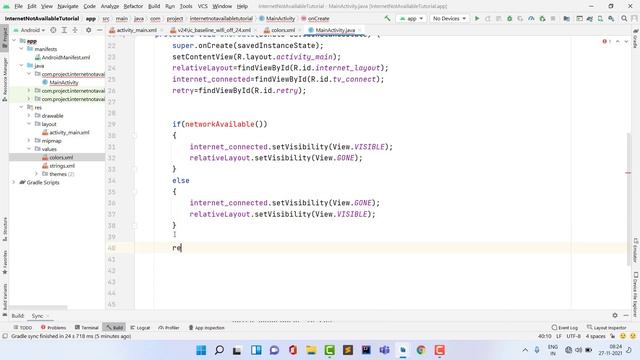Open the Profiler tool window
Viewport: 640px width, 360px height.
[169, 327]
